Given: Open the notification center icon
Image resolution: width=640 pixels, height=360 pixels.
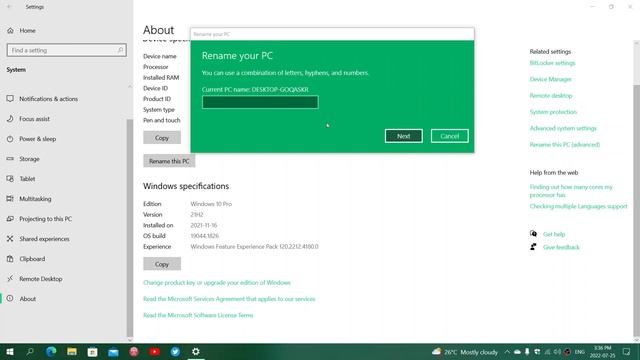Looking at the screenshot, I should pyautogui.click(x=627, y=352).
